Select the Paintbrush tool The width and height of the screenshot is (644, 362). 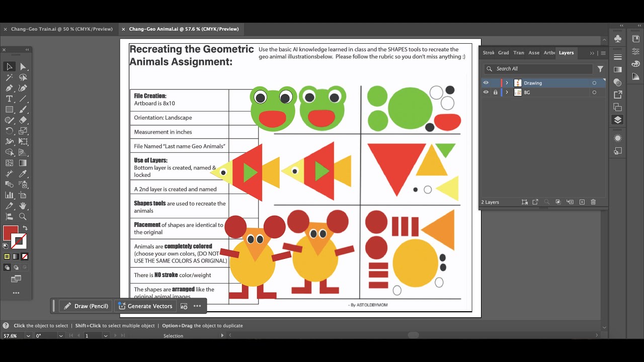click(23, 109)
